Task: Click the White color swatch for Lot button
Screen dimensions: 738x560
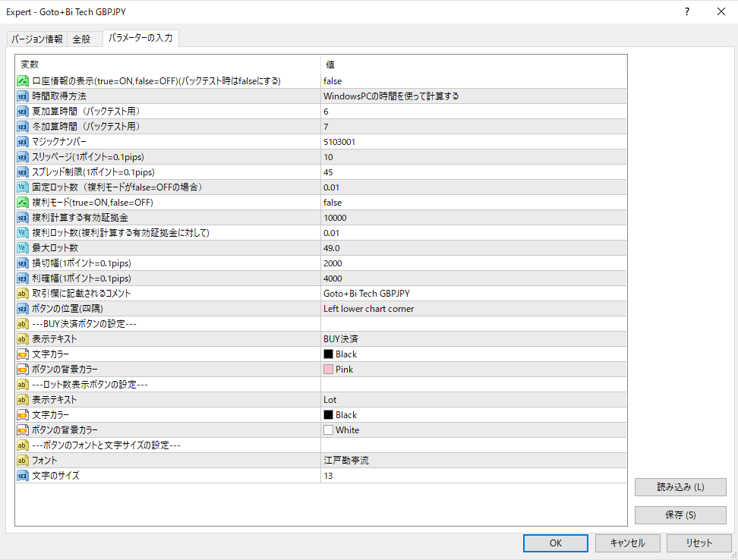Action: click(x=328, y=430)
